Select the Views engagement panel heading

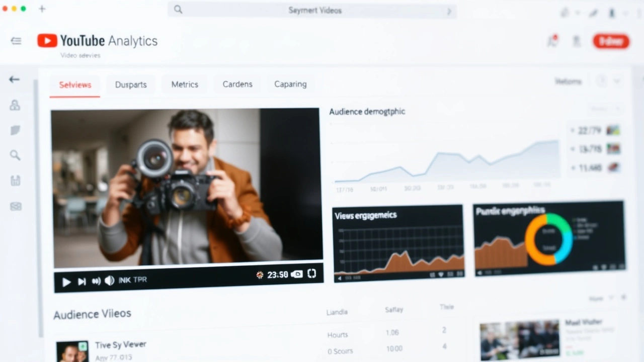click(x=365, y=215)
